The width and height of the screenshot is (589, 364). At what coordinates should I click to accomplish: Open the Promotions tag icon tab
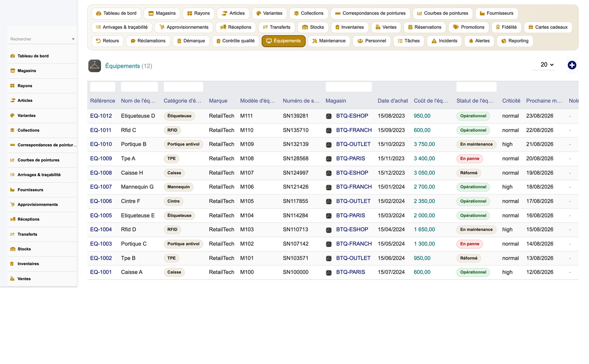pos(456,27)
